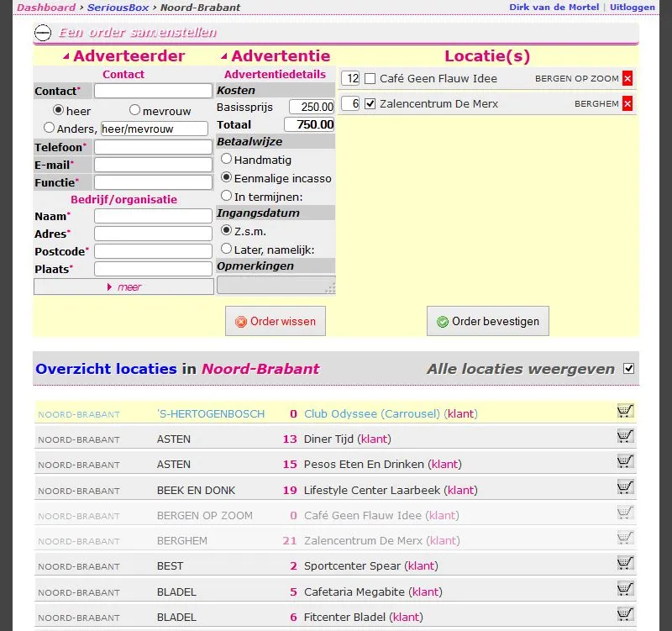Add Lifestyle Center Laarbeek to cart
This screenshot has width=672, height=631.
[x=625, y=487]
